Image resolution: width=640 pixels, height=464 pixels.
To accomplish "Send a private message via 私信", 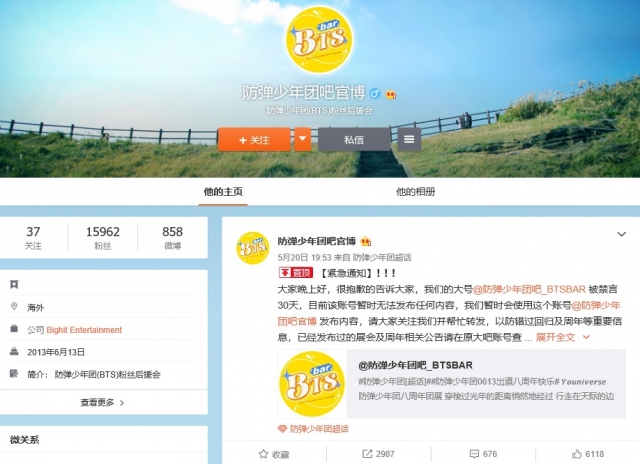I will point(353,140).
